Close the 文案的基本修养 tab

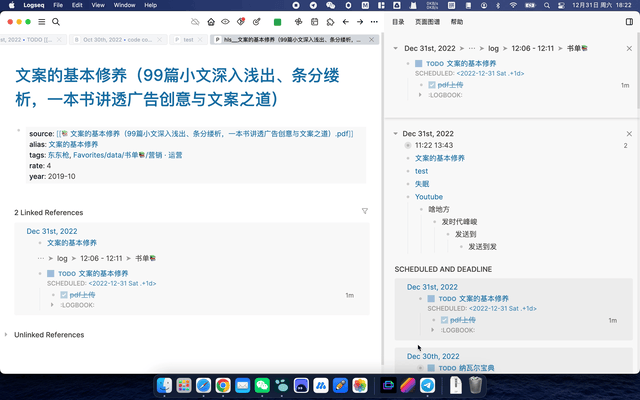pyautogui.click(x=371, y=40)
